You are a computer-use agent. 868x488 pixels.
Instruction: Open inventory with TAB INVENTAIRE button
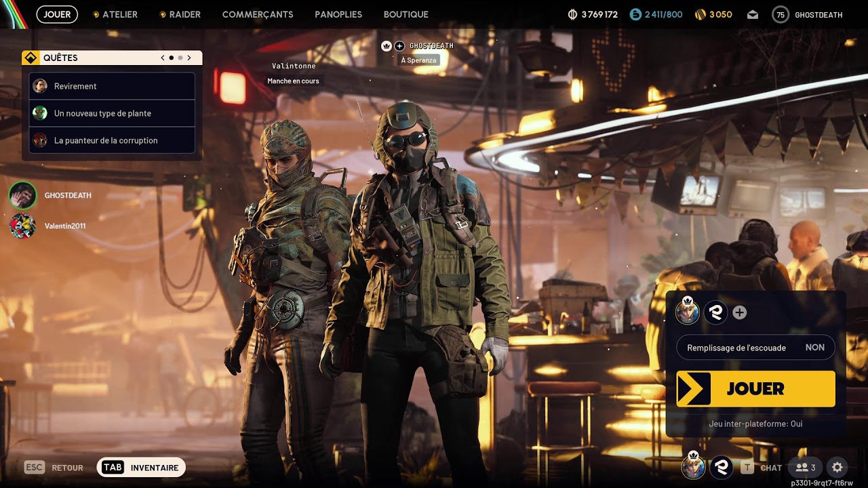(x=141, y=468)
